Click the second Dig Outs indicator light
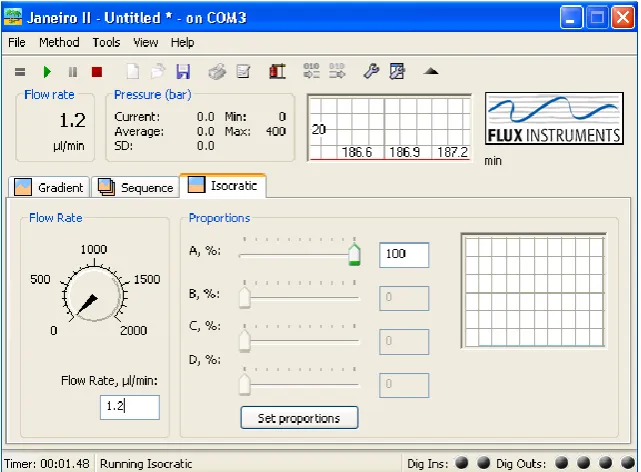 [x=583, y=463]
